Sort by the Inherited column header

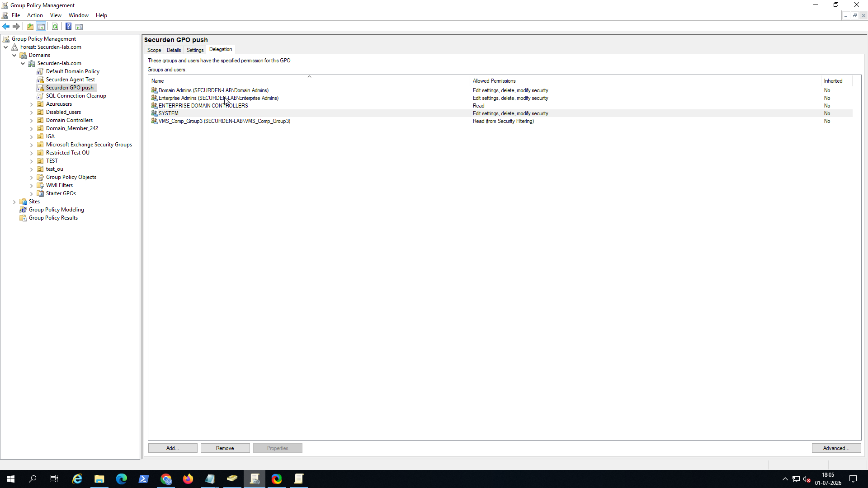tap(837, 81)
